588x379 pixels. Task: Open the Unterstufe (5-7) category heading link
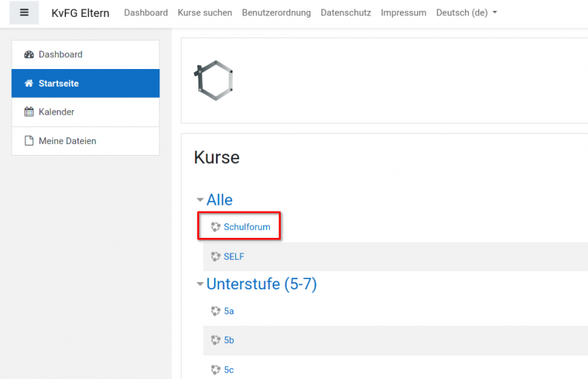[261, 284]
